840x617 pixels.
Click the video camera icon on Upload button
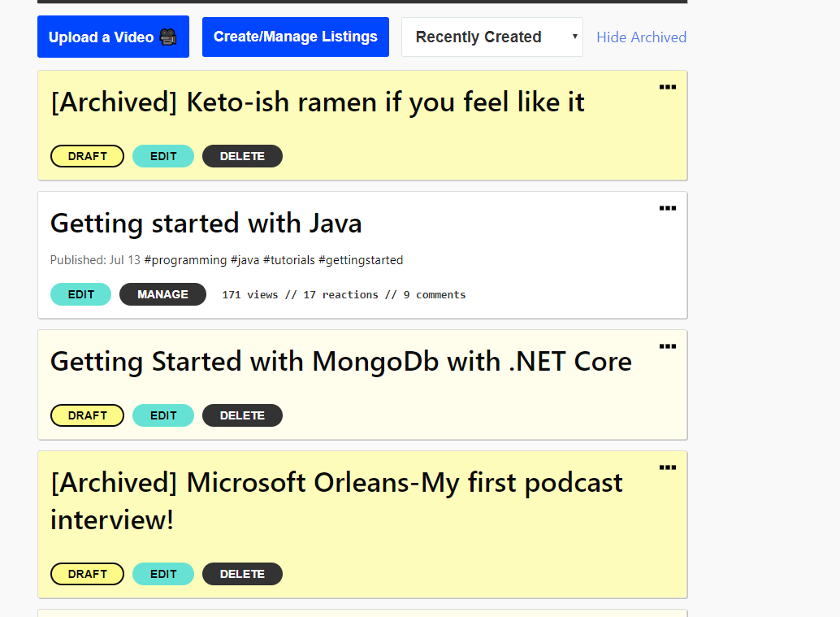point(168,37)
